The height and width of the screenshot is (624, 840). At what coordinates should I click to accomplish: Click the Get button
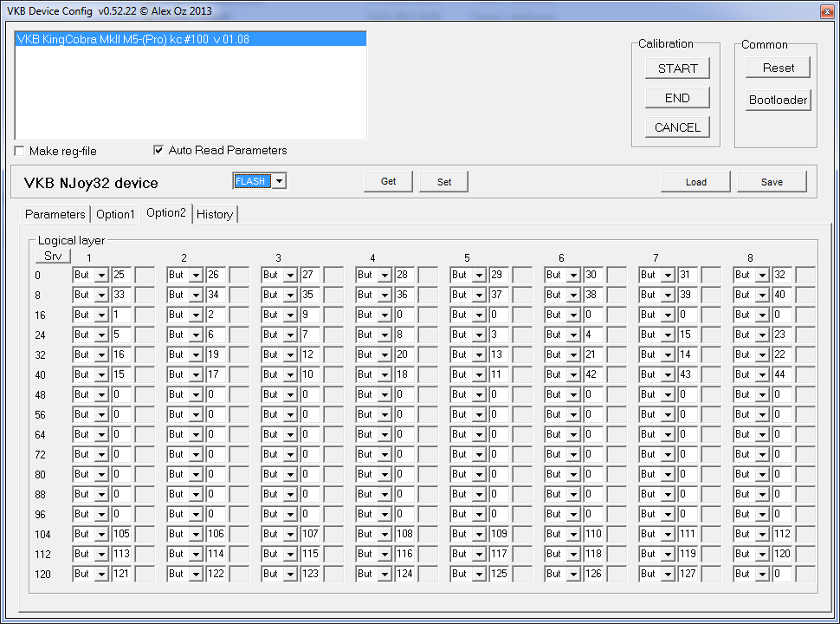[389, 181]
